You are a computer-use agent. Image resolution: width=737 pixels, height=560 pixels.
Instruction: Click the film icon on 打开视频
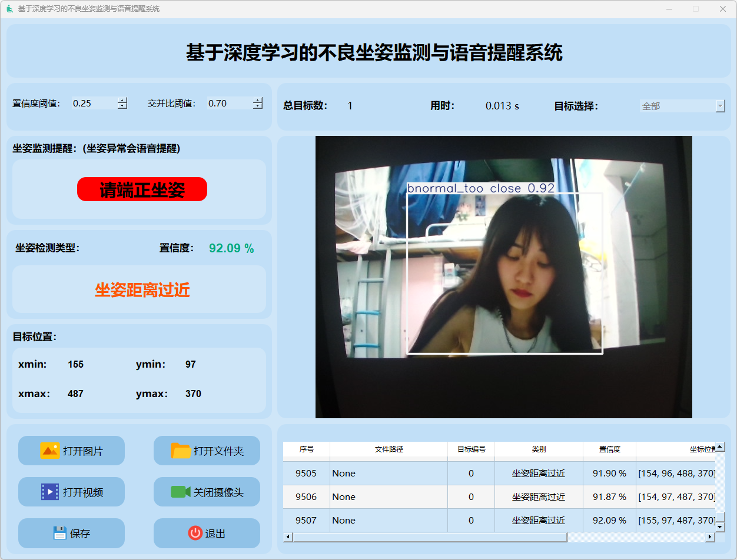pos(49,492)
